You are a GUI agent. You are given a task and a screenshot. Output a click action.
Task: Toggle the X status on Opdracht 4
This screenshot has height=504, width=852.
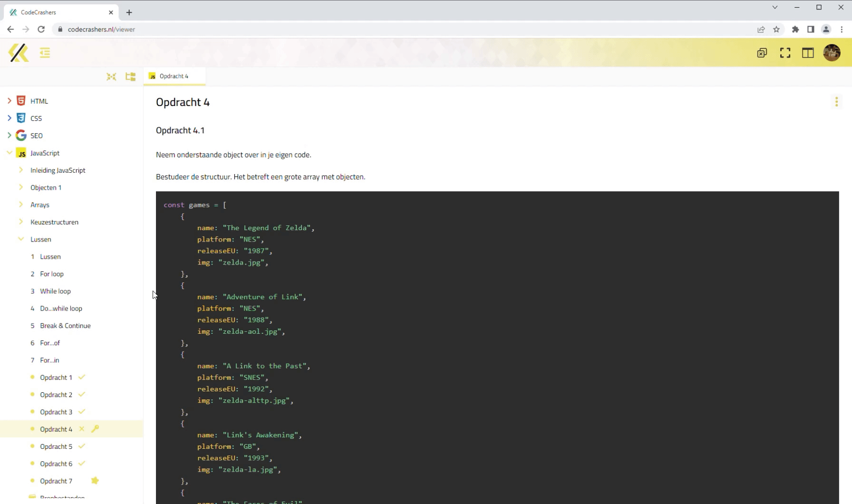tap(82, 429)
